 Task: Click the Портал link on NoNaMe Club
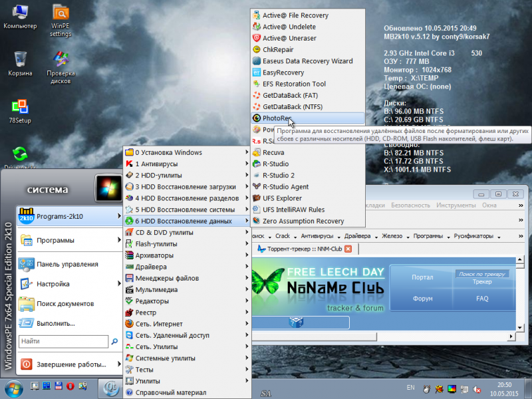point(422,277)
